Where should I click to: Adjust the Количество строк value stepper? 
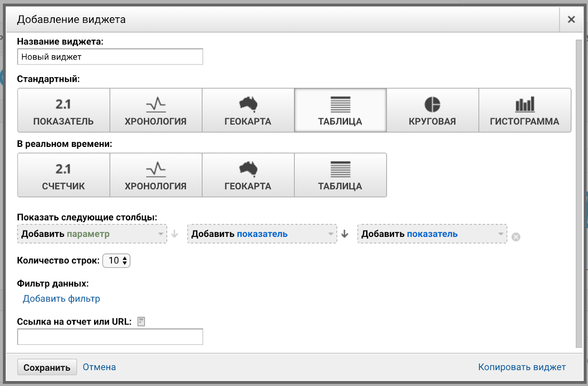pyautogui.click(x=125, y=261)
